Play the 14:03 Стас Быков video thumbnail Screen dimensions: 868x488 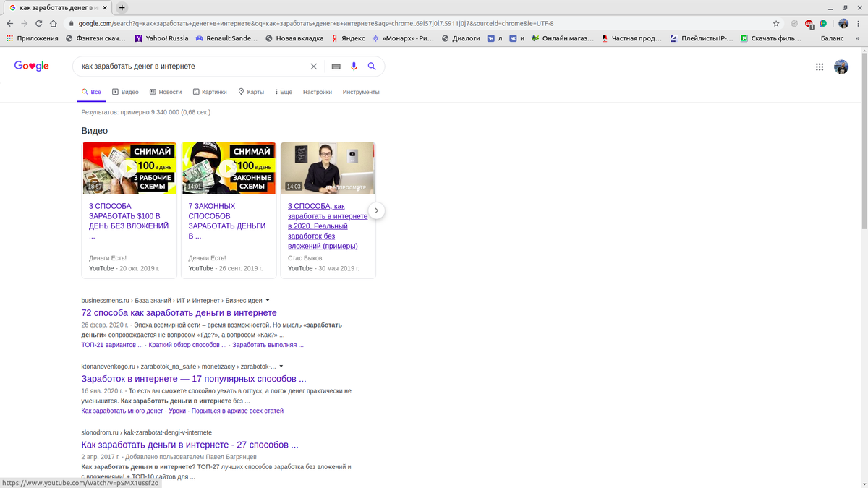pos(328,168)
